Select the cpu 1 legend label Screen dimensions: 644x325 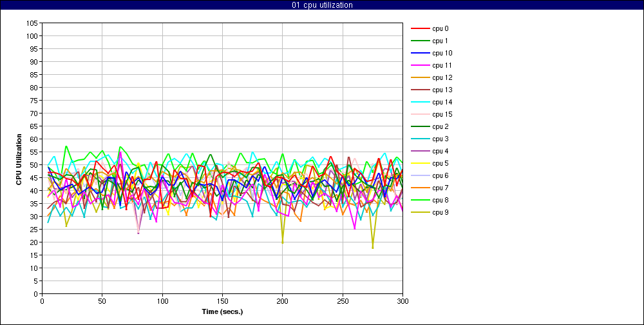pyautogui.click(x=440, y=41)
